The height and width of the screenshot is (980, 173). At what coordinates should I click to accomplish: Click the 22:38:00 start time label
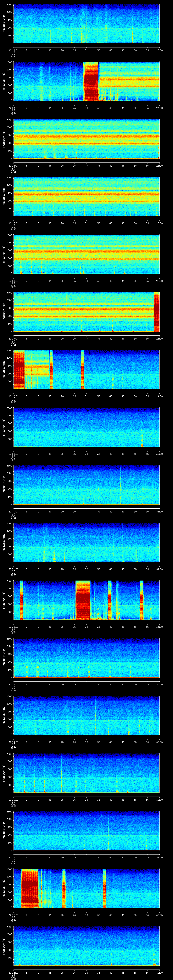point(13,972)
